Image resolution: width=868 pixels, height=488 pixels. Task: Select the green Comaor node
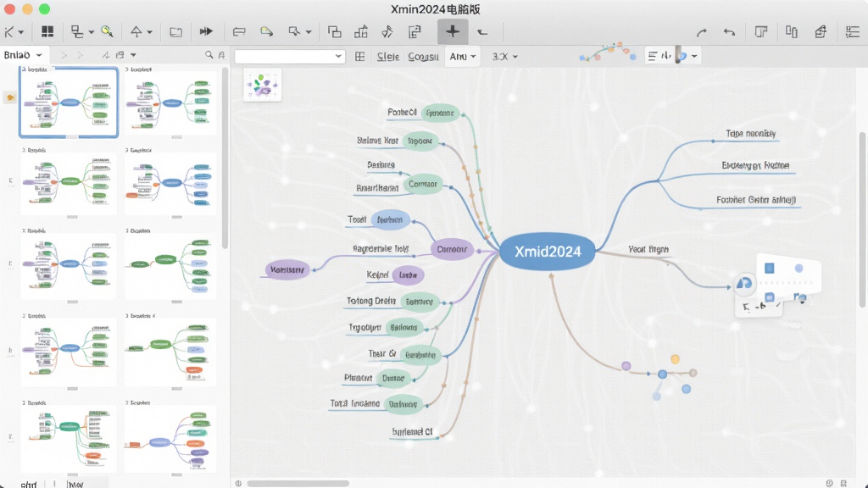pyautogui.click(x=422, y=184)
